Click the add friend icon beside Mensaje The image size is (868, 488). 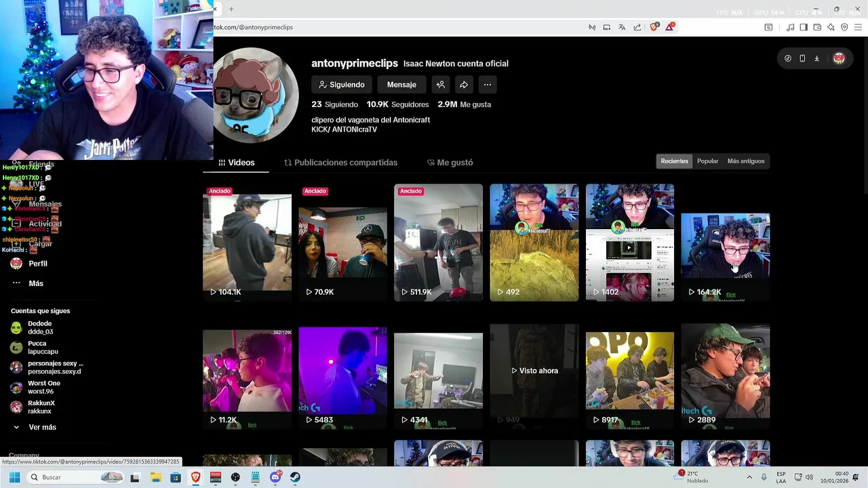[441, 85]
